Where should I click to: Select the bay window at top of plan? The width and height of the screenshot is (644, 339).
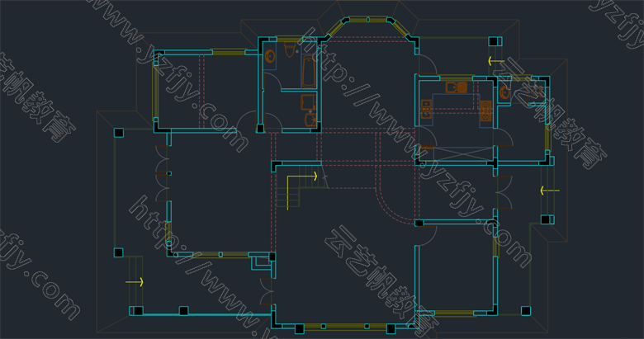pyautogui.click(x=368, y=26)
